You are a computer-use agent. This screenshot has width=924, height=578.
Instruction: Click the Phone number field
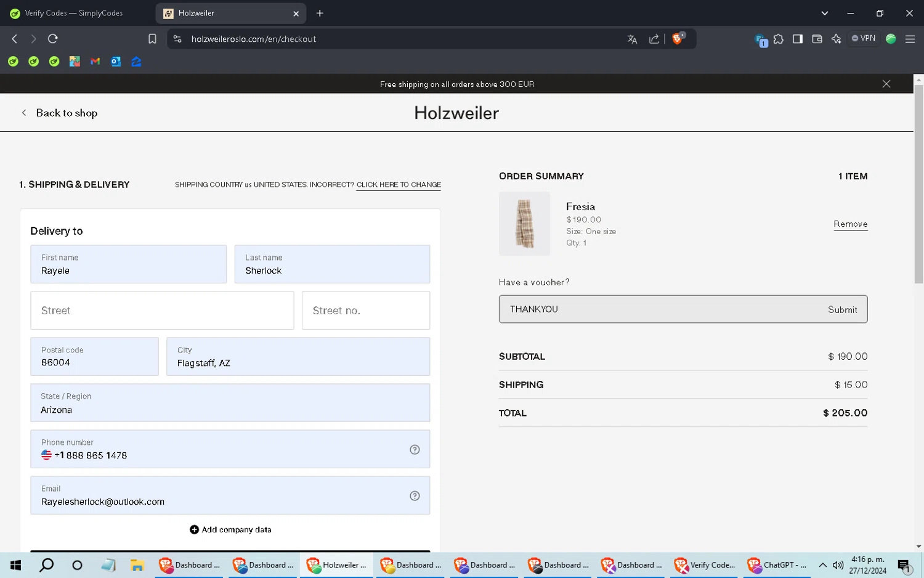tap(230, 449)
